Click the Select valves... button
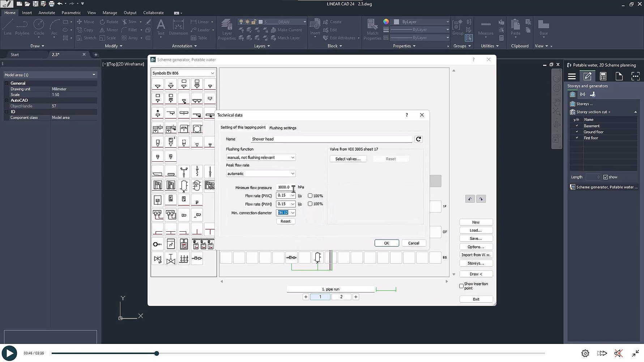644x362 pixels. 348,159
